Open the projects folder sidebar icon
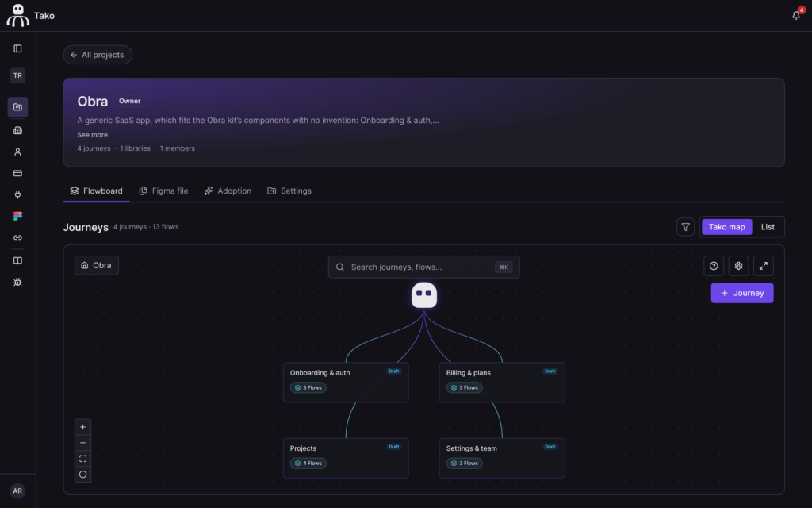The width and height of the screenshot is (812, 508). click(x=17, y=107)
